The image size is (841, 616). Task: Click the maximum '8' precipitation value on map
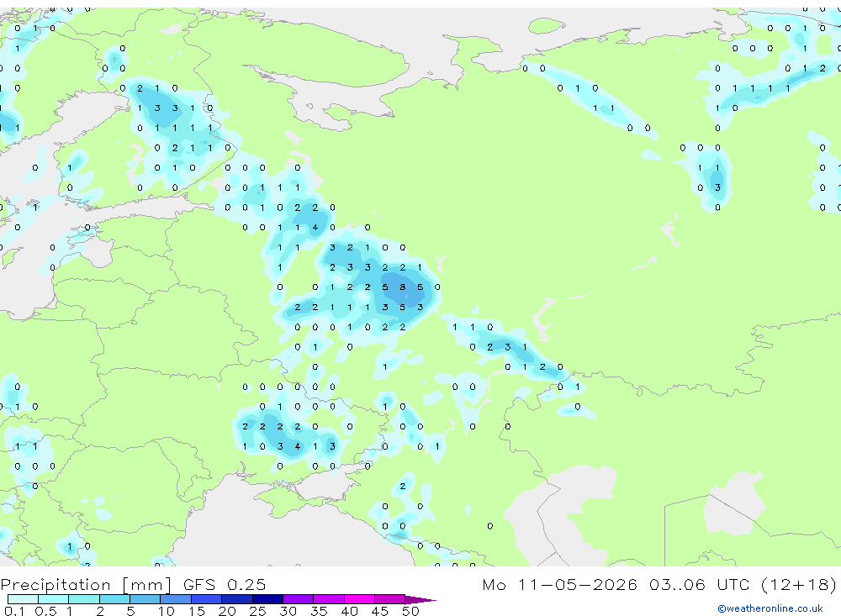point(403,287)
